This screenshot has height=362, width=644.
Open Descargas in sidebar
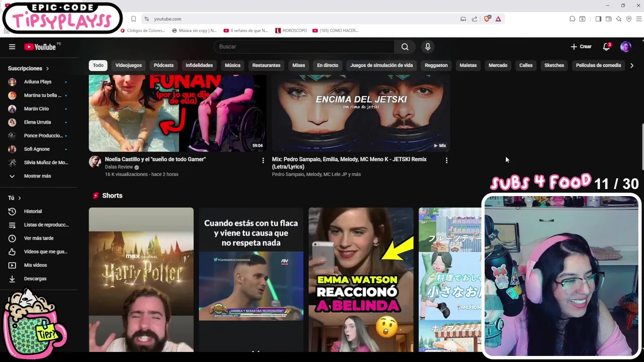coord(39,278)
